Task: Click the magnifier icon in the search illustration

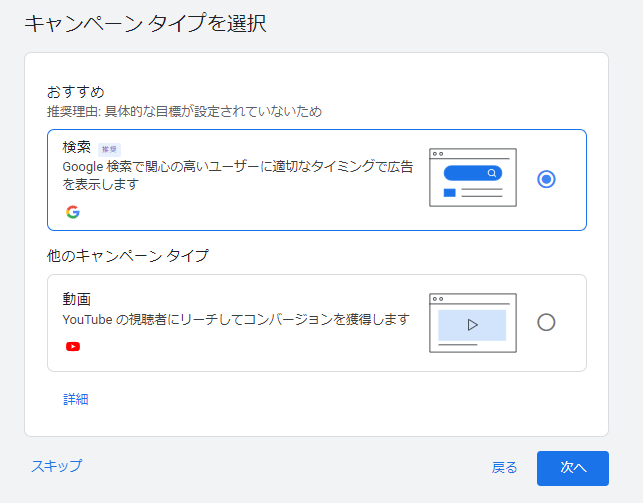Action: point(492,173)
